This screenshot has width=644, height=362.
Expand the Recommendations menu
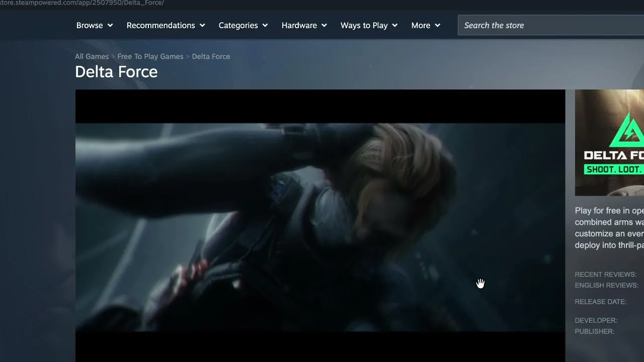pos(166,25)
